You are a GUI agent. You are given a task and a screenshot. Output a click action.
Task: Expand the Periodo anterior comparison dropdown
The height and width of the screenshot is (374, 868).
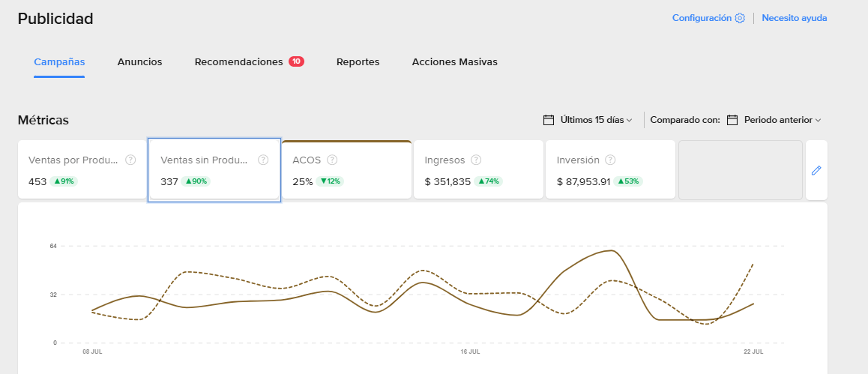782,120
